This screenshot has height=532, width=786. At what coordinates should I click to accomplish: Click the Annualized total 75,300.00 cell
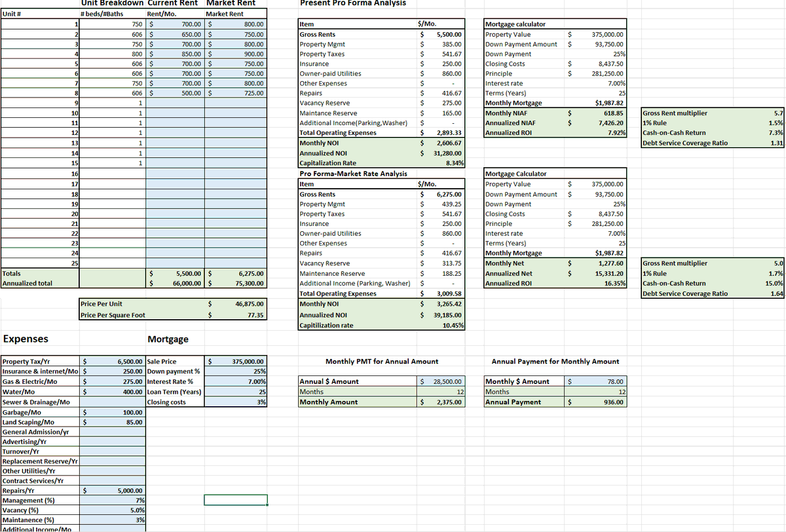coord(235,283)
